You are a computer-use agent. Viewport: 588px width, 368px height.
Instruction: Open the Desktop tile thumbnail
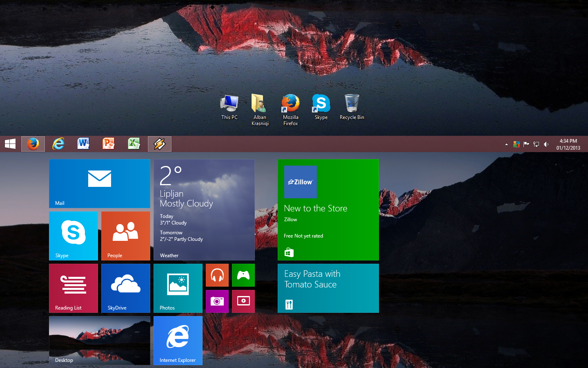(x=100, y=341)
